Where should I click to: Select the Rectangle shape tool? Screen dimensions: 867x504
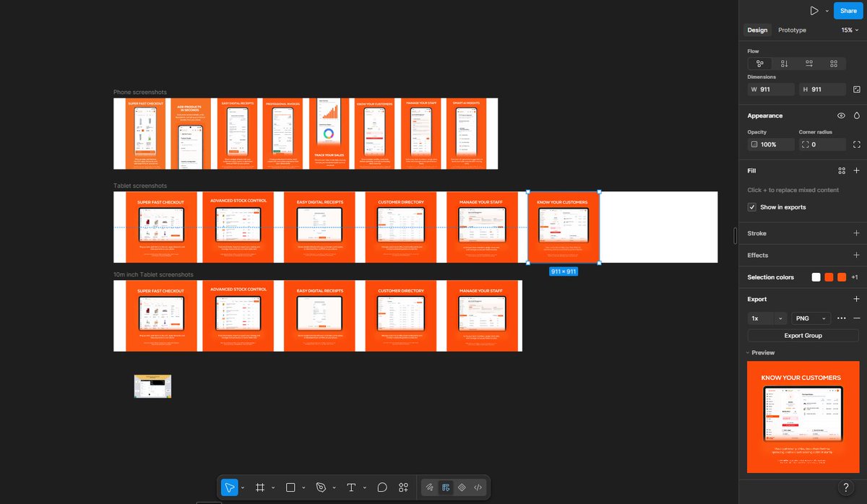click(x=290, y=487)
